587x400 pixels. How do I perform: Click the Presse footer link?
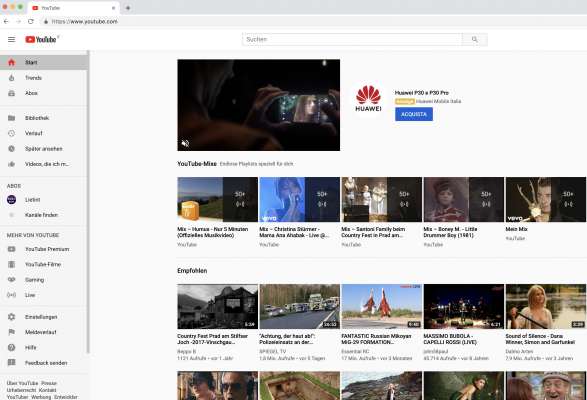tap(49, 383)
